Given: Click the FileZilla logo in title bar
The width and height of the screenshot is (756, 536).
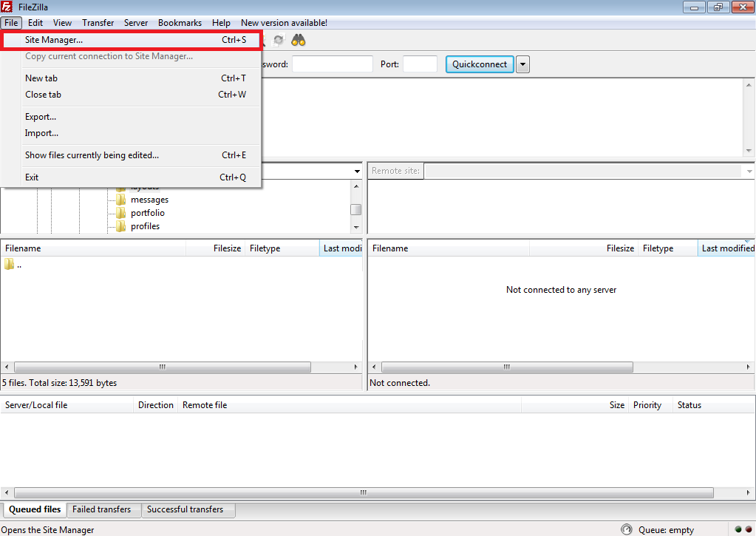Looking at the screenshot, I should click(7, 7).
